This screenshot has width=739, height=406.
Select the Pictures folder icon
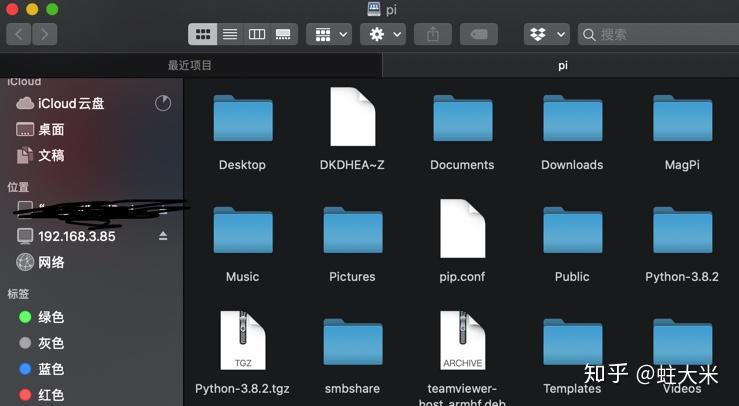pos(353,230)
